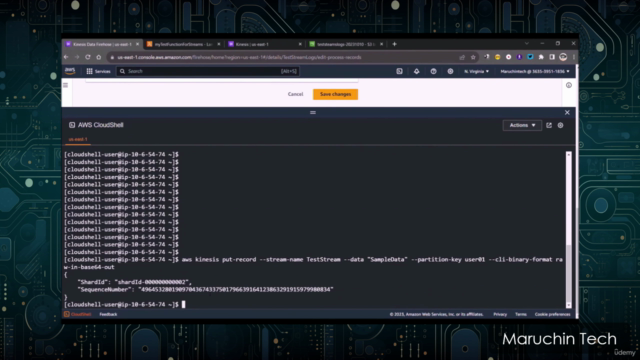The image size is (640, 360).
Task: Open the Terms footer link
Action: click(x=520, y=314)
